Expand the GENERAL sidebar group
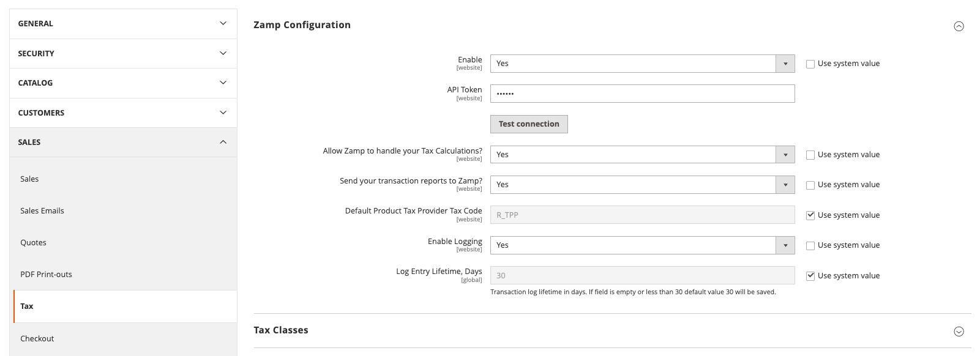This screenshot has width=980, height=356. (x=123, y=24)
